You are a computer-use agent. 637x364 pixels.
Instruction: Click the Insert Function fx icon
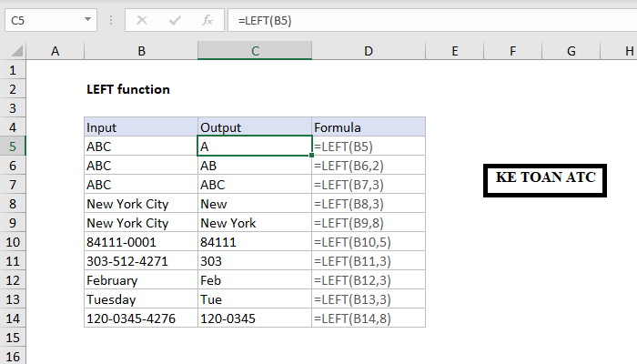coord(207,19)
